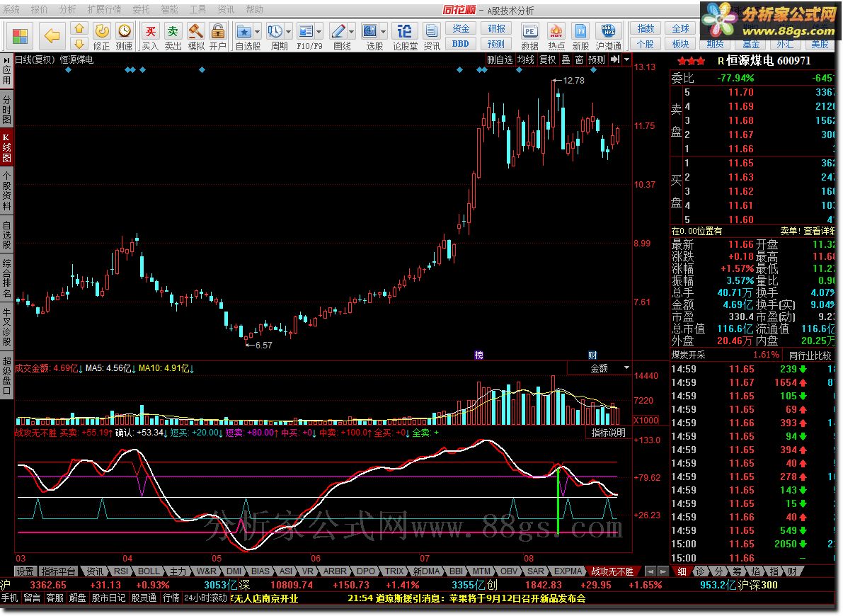Image resolution: width=843 pixels, height=616 pixels.
Task: Click the 周期 period clock icon
Action: [275, 31]
